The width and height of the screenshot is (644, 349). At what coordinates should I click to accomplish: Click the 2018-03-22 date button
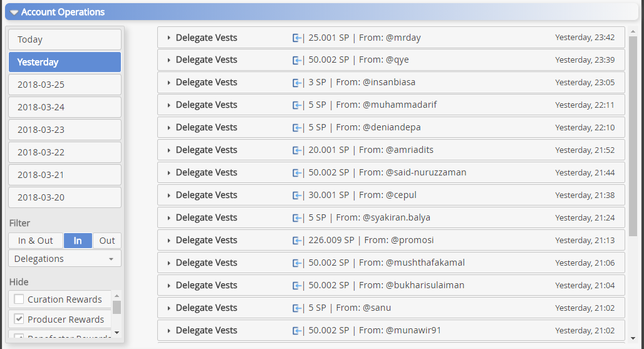[x=65, y=152]
